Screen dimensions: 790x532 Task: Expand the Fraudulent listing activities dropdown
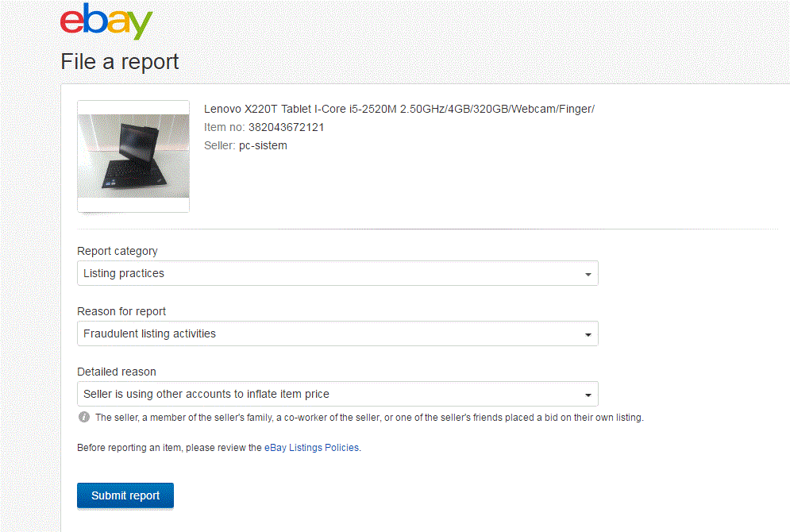[x=337, y=333]
